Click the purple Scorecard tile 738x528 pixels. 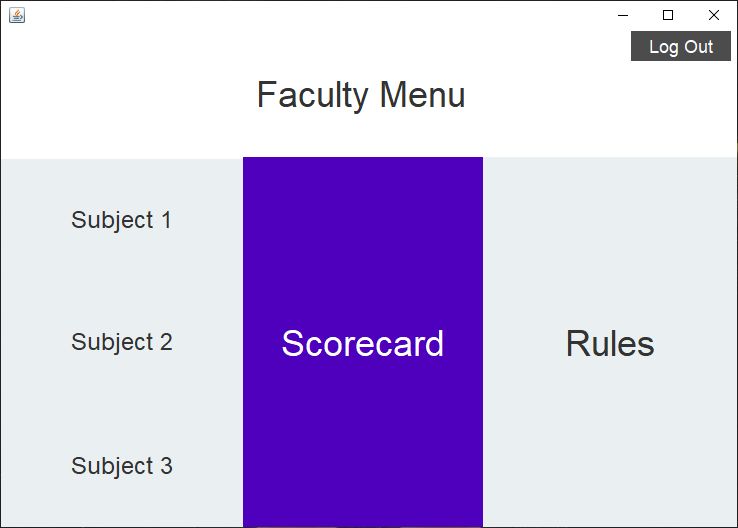tap(362, 250)
